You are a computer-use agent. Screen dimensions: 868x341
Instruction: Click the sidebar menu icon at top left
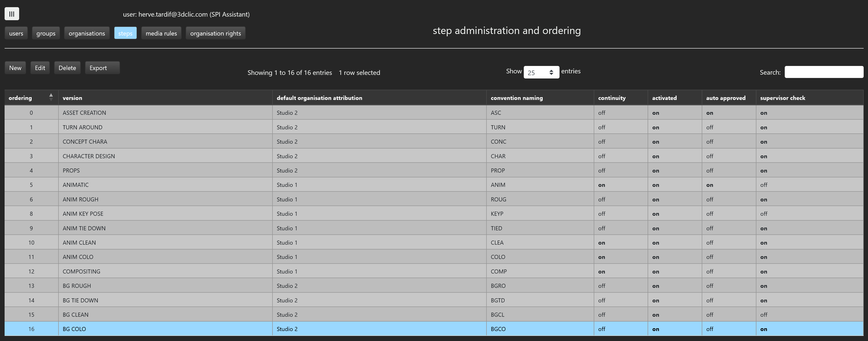click(12, 14)
